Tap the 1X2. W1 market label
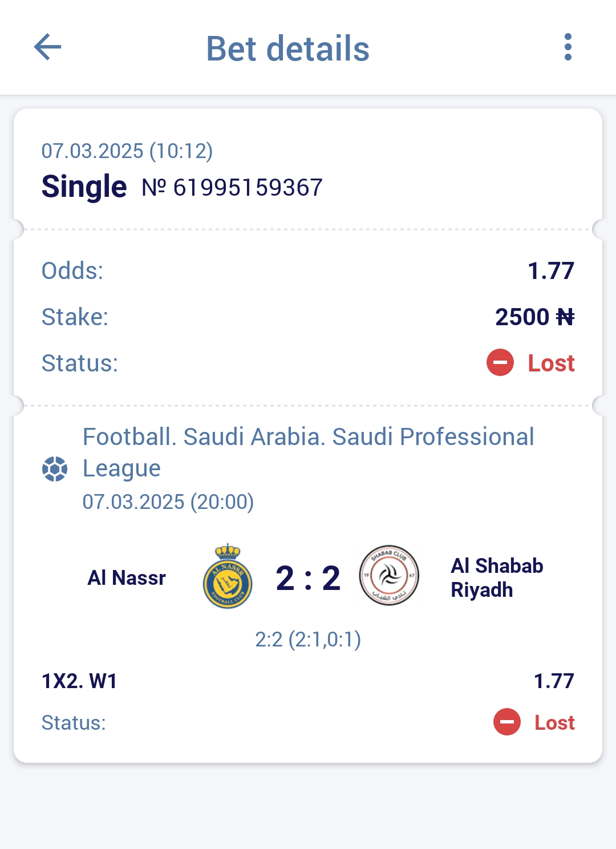Image resolution: width=616 pixels, height=849 pixels. coord(79,681)
